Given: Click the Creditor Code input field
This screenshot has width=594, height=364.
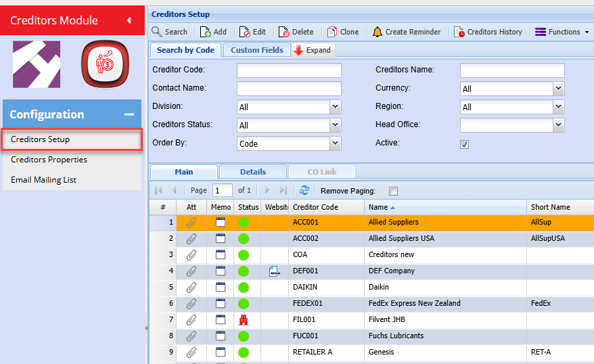Looking at the screenshot, I should (x=289, y=70).
